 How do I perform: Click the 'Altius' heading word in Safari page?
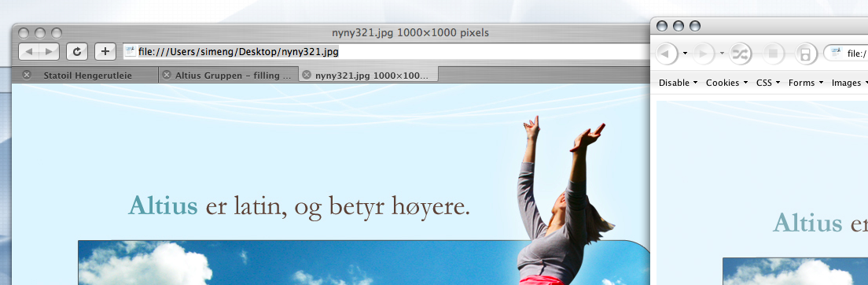click(163, 206)
